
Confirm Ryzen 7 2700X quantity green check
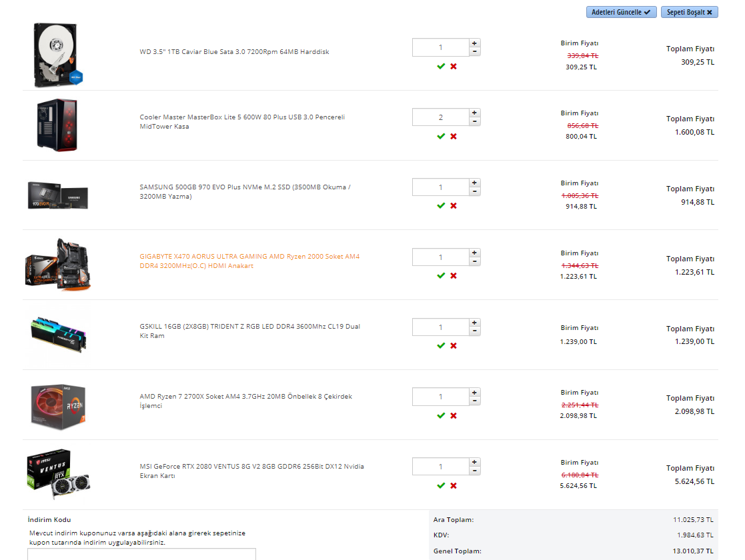[x=441, y=415]
